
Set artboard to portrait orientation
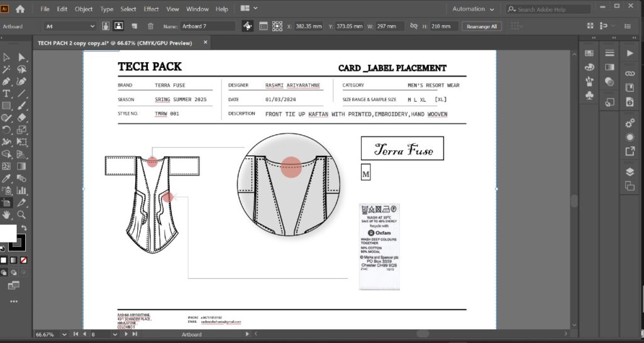coord(106,26)
